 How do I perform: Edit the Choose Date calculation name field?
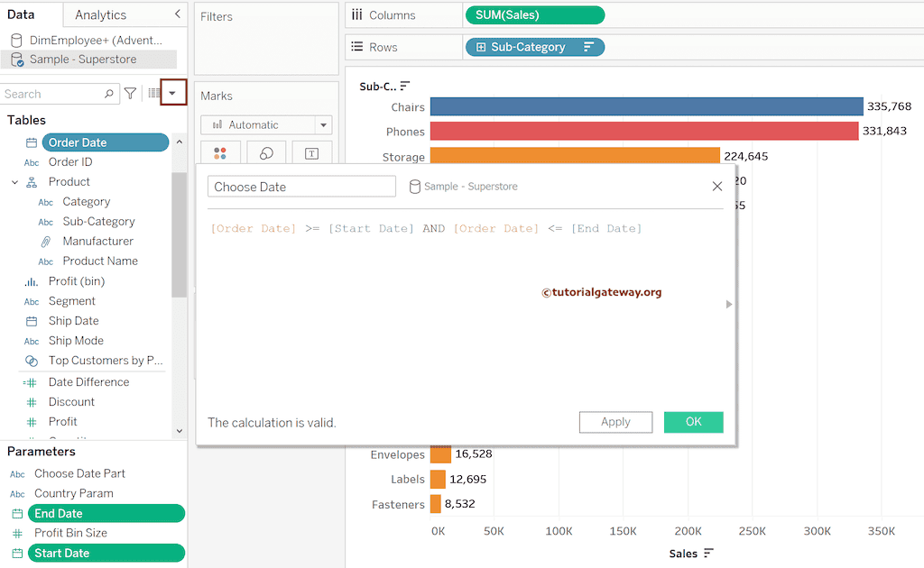pos(301,187)
